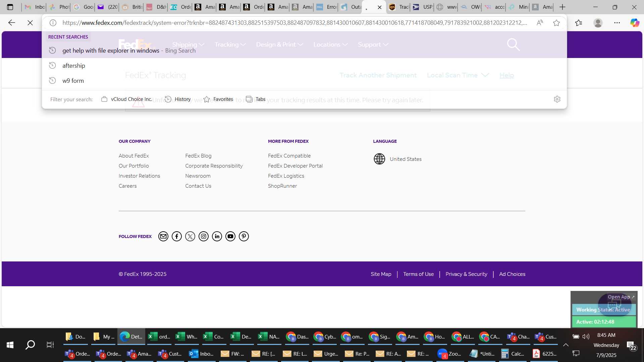Open Windows taskbar search
Screen dimensions: 644x362
30,345
